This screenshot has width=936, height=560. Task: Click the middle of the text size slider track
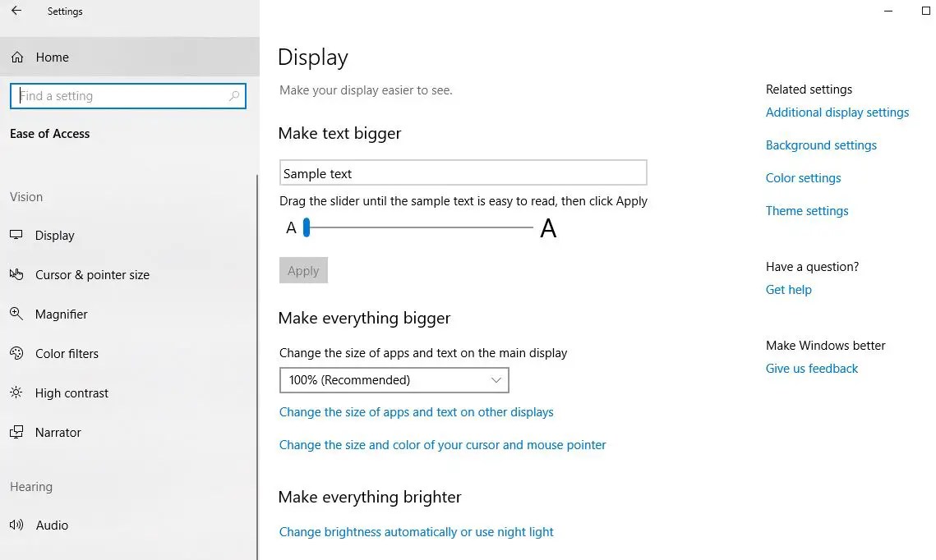pos(418,227)
